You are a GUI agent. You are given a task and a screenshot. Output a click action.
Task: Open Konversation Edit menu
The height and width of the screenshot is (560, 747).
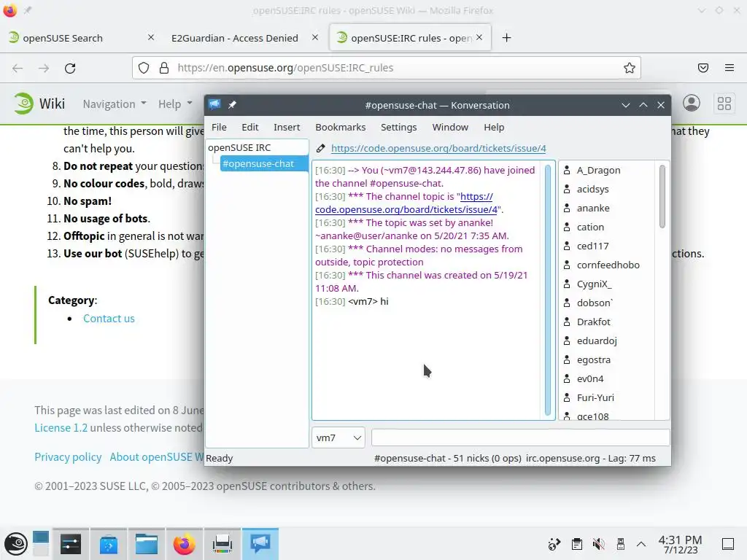point(249,127)
